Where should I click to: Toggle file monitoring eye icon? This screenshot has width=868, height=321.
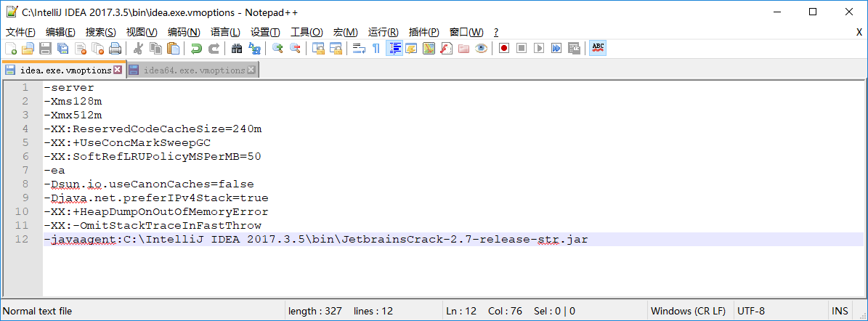click(481, 49)
